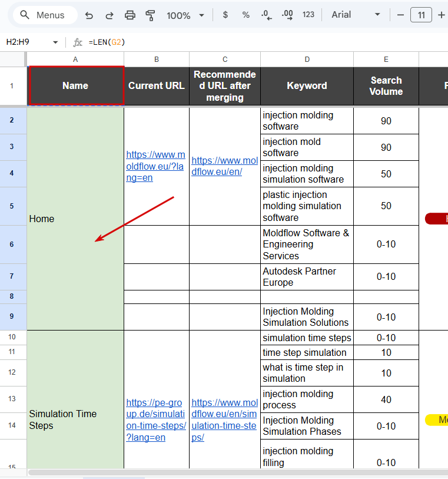Click the Menus search box
The height and width of the screenshot is (479, 448).
click(x=45, y=15)
